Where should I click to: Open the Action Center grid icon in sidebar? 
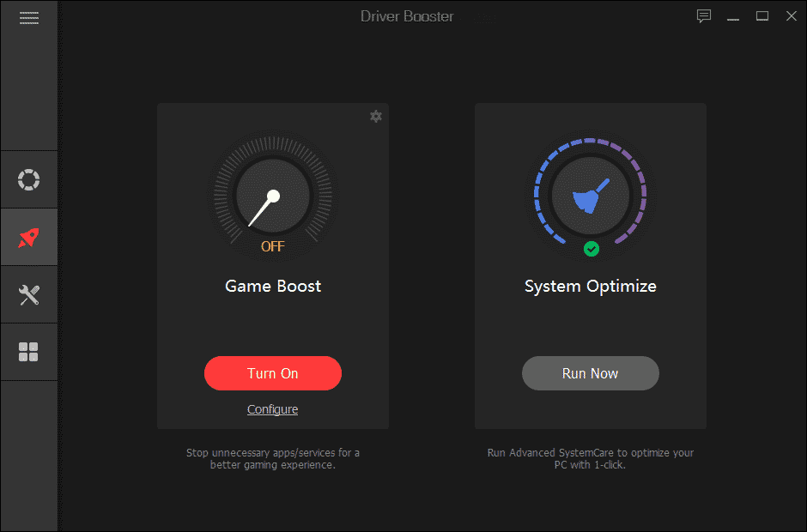click(x=28, y=352)
